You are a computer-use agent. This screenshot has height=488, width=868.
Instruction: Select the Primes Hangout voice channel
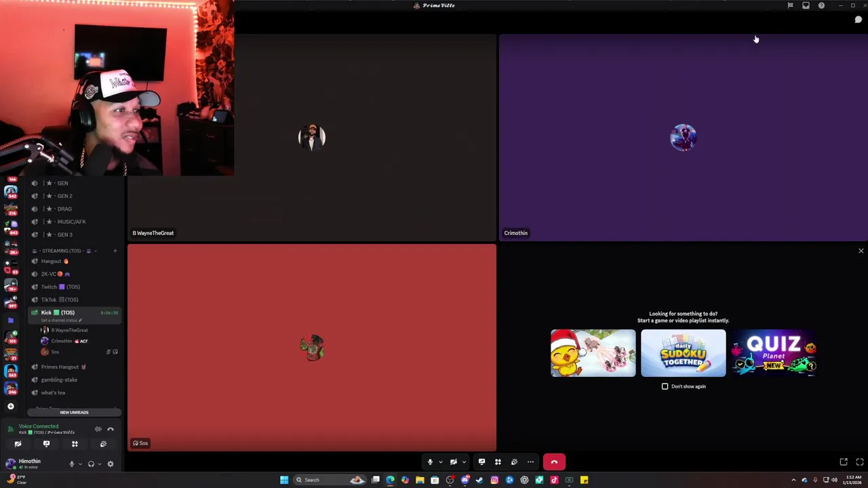pyautogui.click(x=75, y=367)
